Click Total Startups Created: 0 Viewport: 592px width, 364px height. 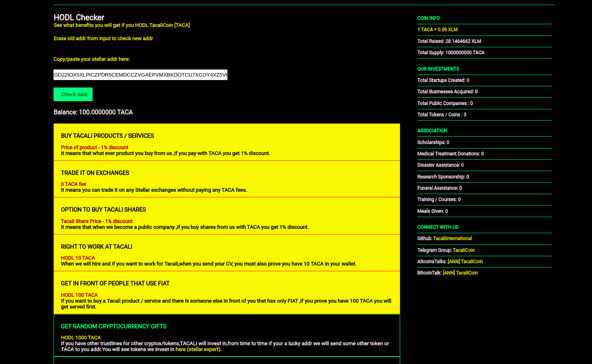(x=443, y=80)
